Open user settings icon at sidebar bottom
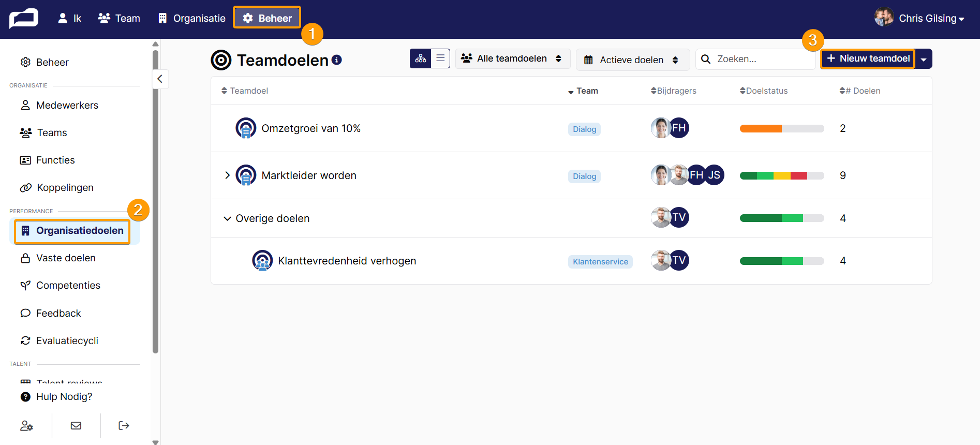 (26, 425)
